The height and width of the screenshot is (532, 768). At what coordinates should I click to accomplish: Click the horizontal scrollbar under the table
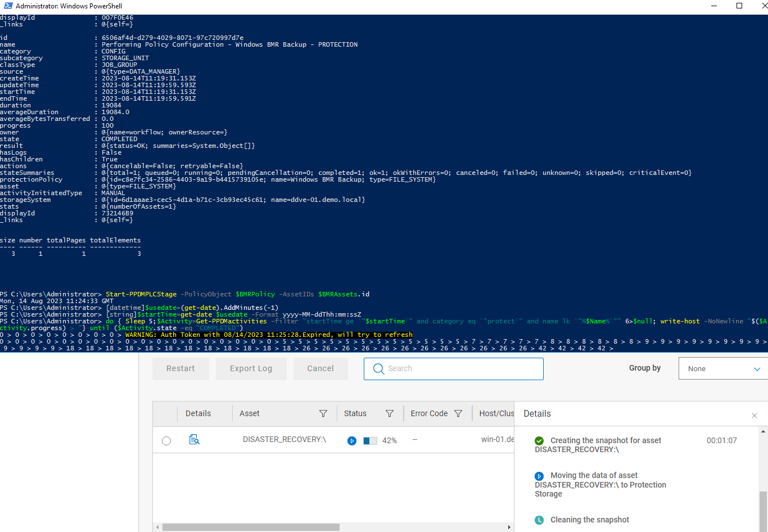point(251,528)
